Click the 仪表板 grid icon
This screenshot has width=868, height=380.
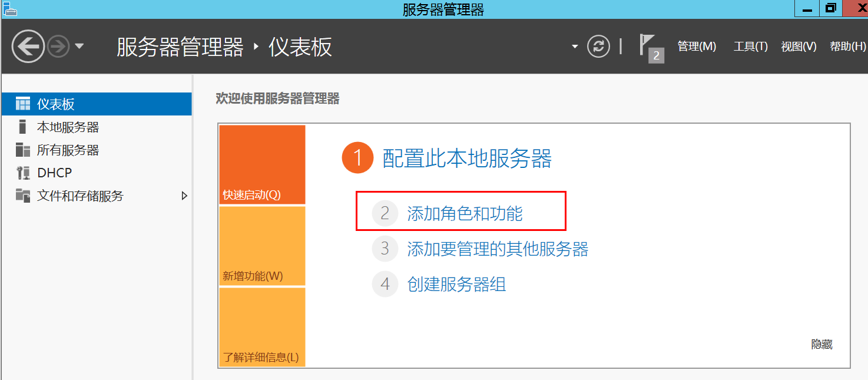pyautogui.click(x=22, y=104)
